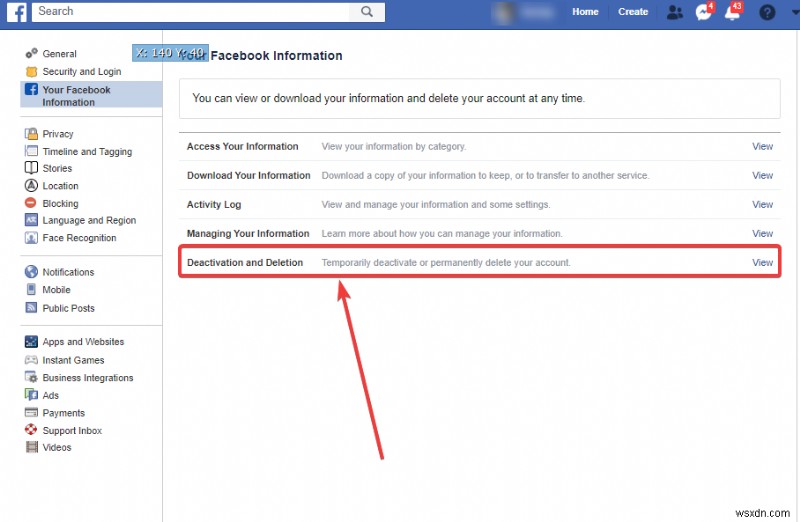Open the account dropdown arrow in top bar

[795, 12]
